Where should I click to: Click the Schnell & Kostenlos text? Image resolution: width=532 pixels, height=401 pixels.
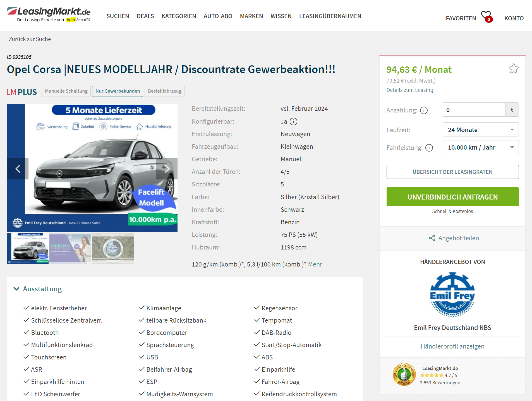click(452, 211)
